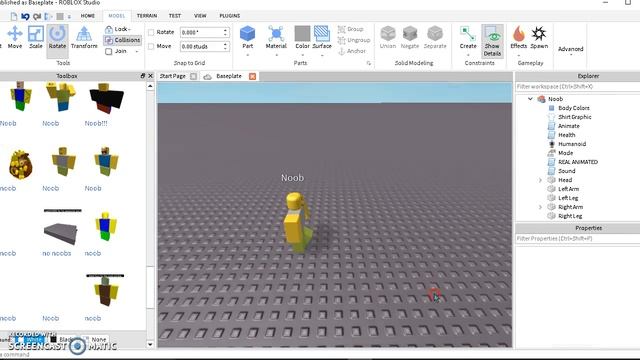
Task: Expand the Right Arm item
Action: (540, 207)
